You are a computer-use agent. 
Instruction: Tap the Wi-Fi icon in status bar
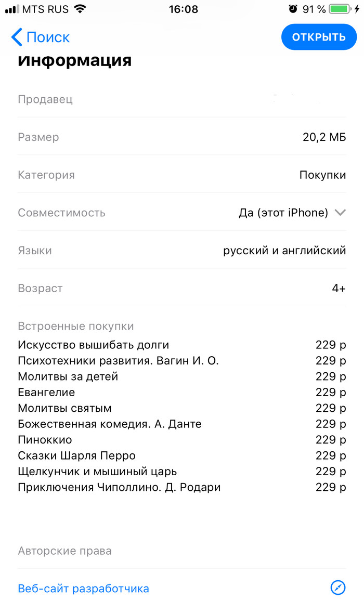(x=80, y=9)
